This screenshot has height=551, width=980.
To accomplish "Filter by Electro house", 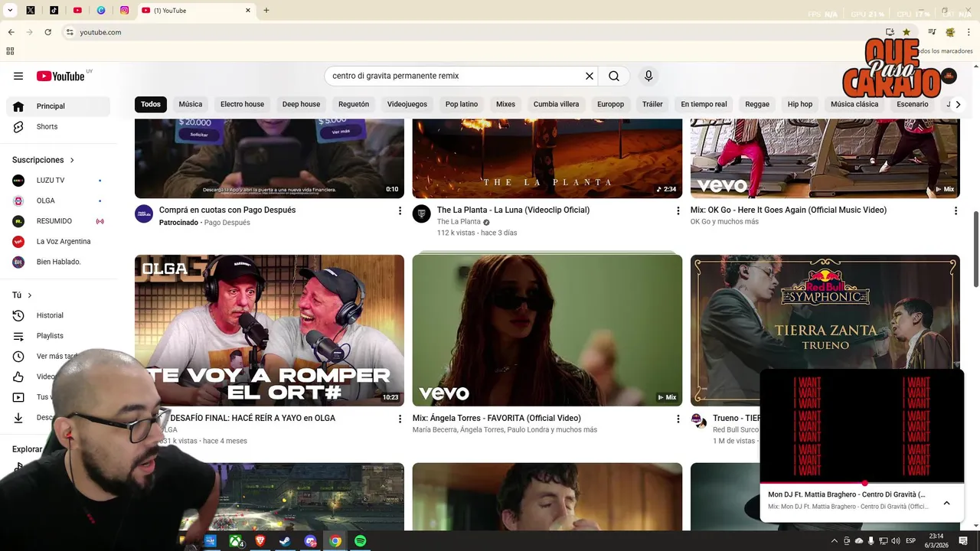I will click(242, 104).
